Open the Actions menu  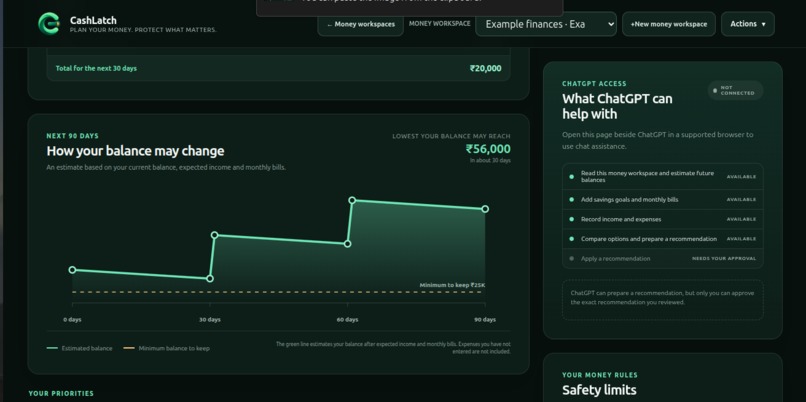coord(747,24)
